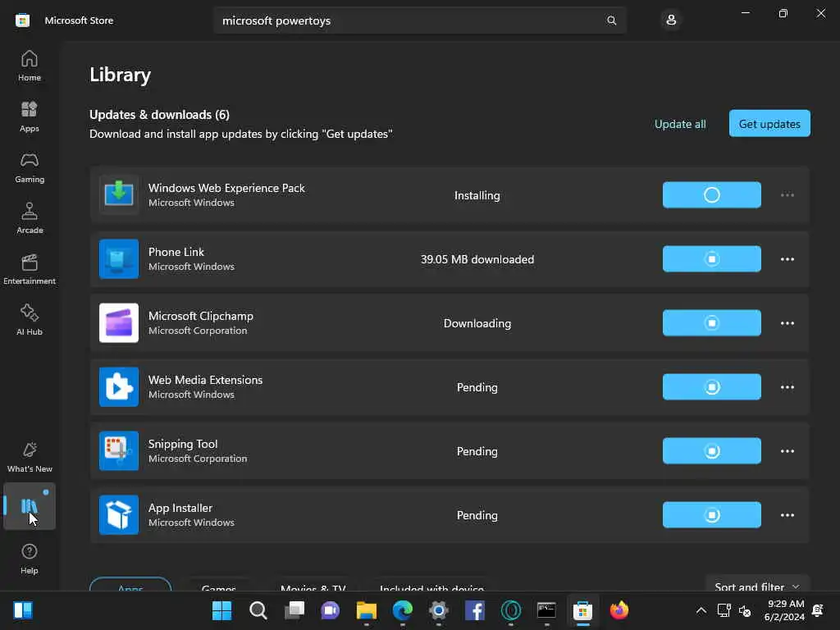Image resolution: width=840 pixels, height=630 pixels.
Task: Click the Get updates button
Action: [769, 124]
